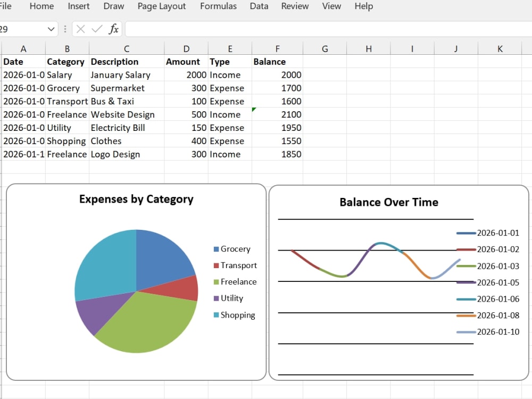Click the formula bar options dots handle
Screen dimensions: 532x399
pos(65,29)
